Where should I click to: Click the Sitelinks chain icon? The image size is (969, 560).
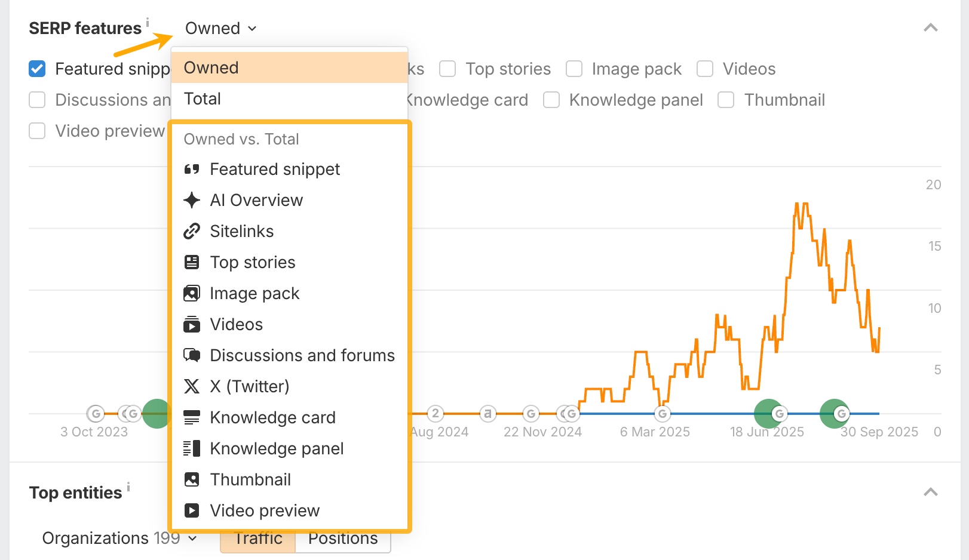pyautogui.click(x=192, y=232)
